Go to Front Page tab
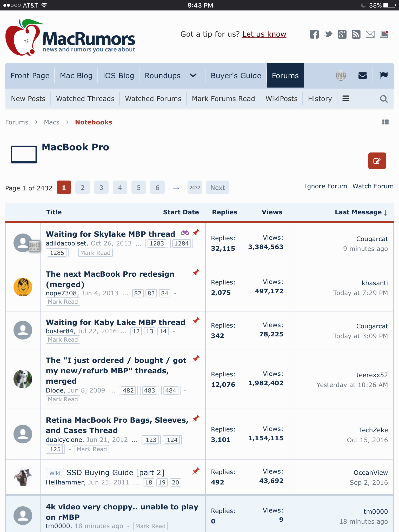The image size is (399, 532). (x=30, y=76)
